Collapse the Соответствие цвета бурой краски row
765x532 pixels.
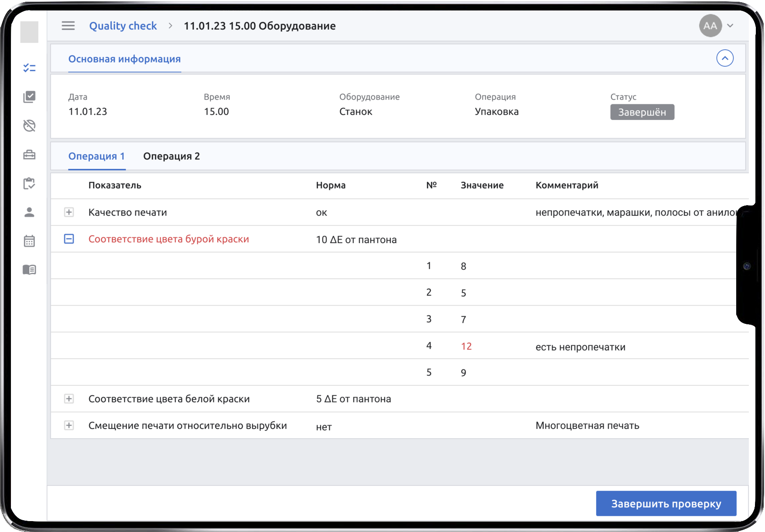point(69,239)
